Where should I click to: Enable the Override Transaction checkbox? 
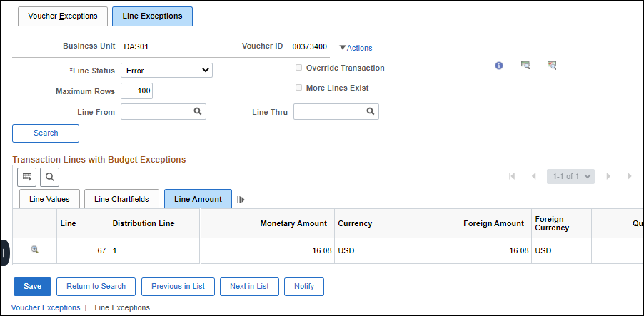pos(299,68)
